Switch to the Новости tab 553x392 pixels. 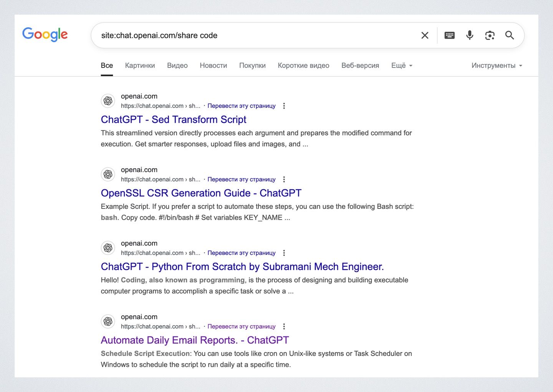(x=213, y=66)
